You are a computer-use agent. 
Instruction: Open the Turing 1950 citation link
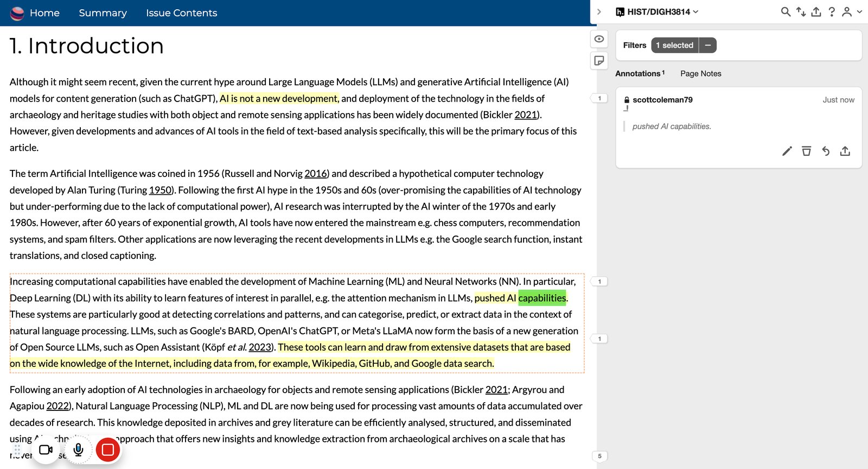161,190
